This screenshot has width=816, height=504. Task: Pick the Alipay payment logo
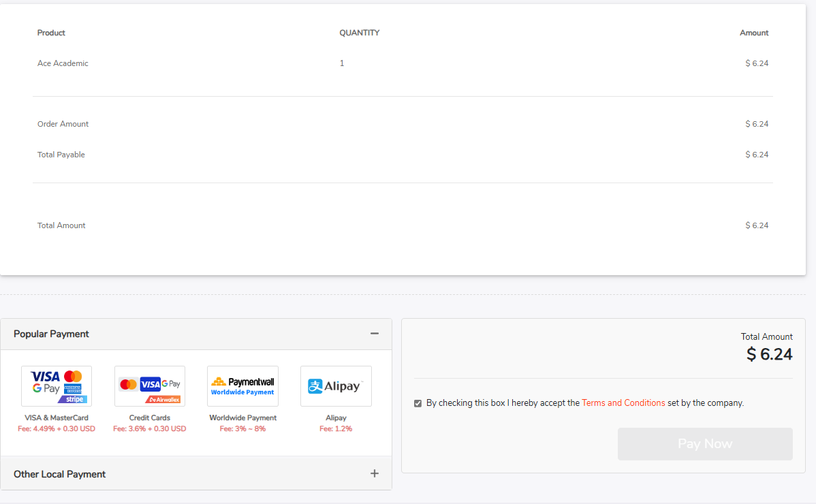click(x=336, y=386)
